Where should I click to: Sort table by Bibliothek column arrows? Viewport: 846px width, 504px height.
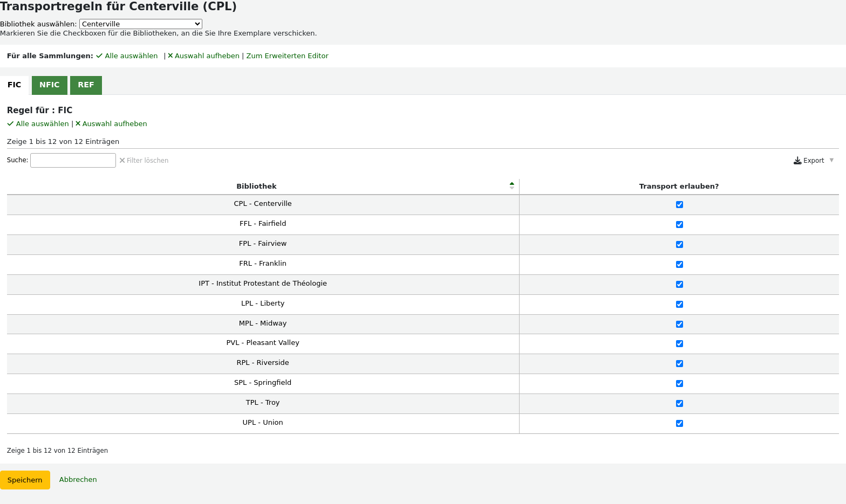tap(511, 186)
